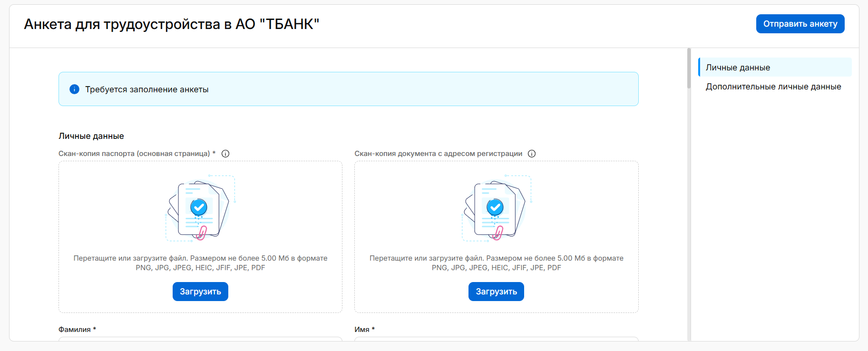Click Скан-копия паспорта label text
Screen dimensions: 868x351
[134, 154]
